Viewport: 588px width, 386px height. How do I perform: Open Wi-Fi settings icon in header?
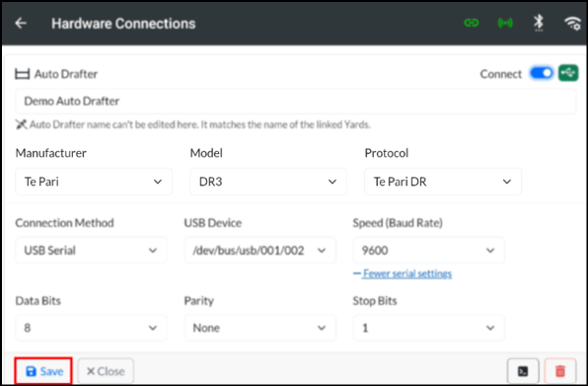[572, 24]
